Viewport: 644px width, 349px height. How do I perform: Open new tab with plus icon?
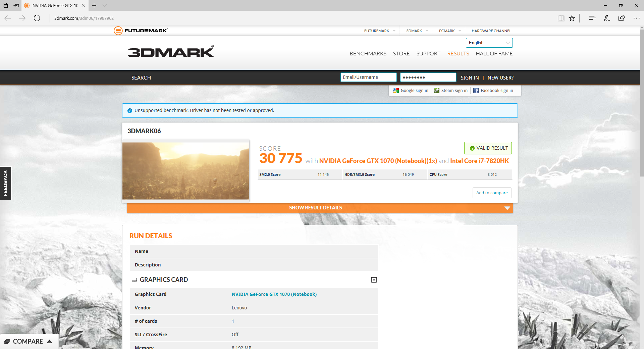pos(94,5)
